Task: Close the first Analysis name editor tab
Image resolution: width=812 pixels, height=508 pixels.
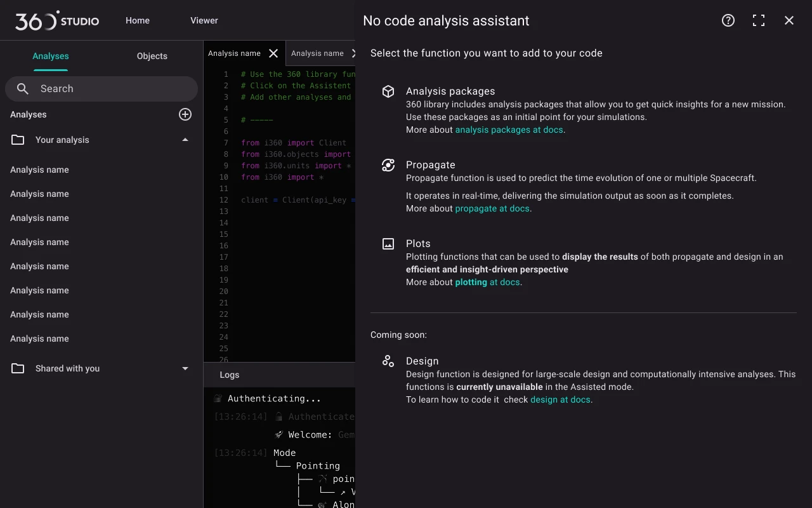Action: click(x=273, y=53)
